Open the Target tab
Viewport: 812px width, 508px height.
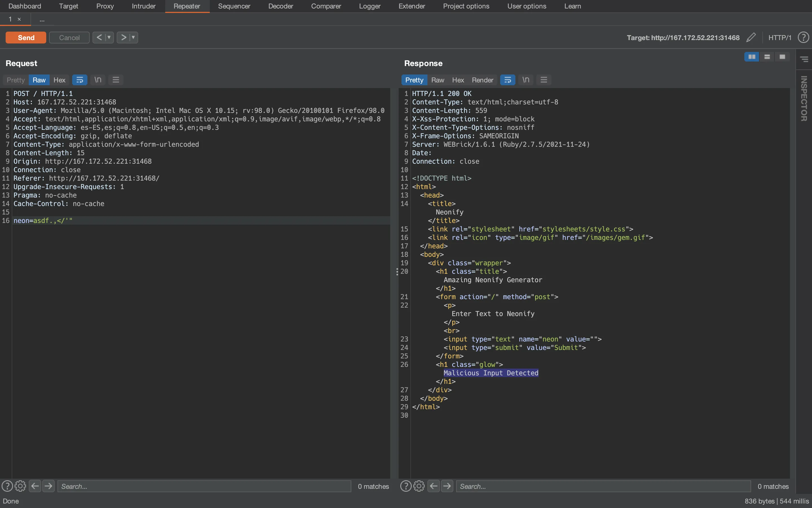point(69,6)
